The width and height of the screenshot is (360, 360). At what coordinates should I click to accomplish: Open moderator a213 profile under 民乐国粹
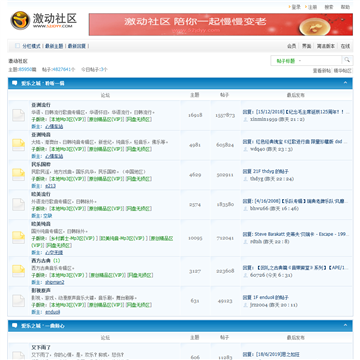50,186
